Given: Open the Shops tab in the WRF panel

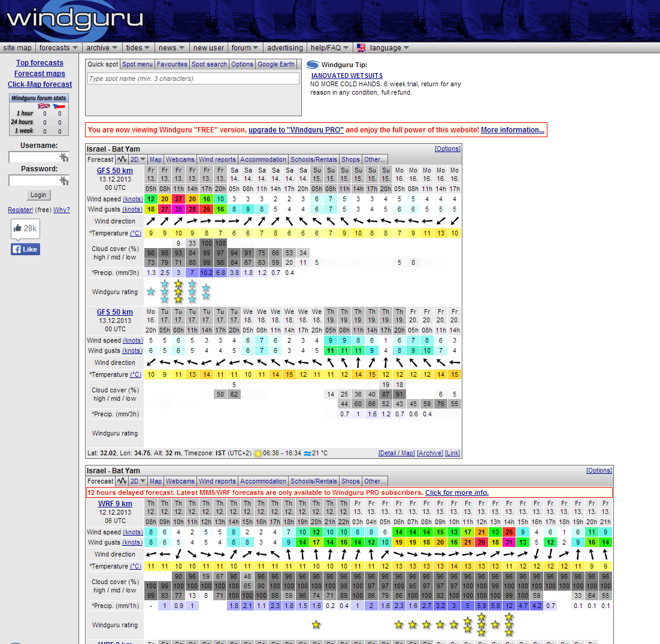Looking at the screenshot, I should coord(350,481).
